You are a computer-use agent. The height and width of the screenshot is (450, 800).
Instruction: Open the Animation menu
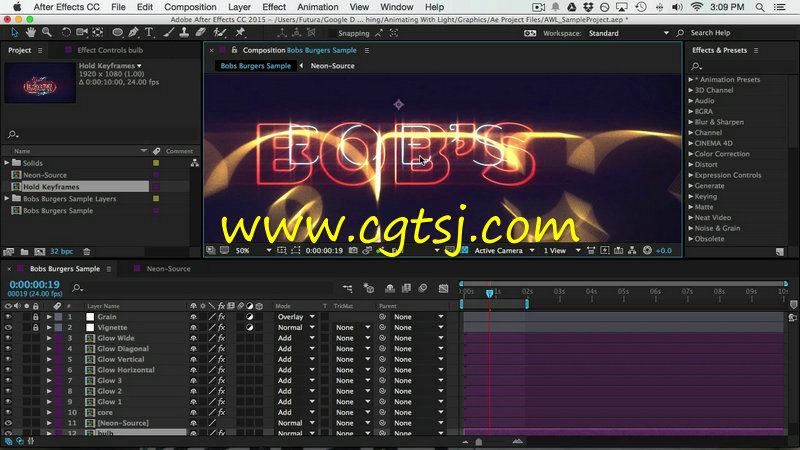click(317, 7)
